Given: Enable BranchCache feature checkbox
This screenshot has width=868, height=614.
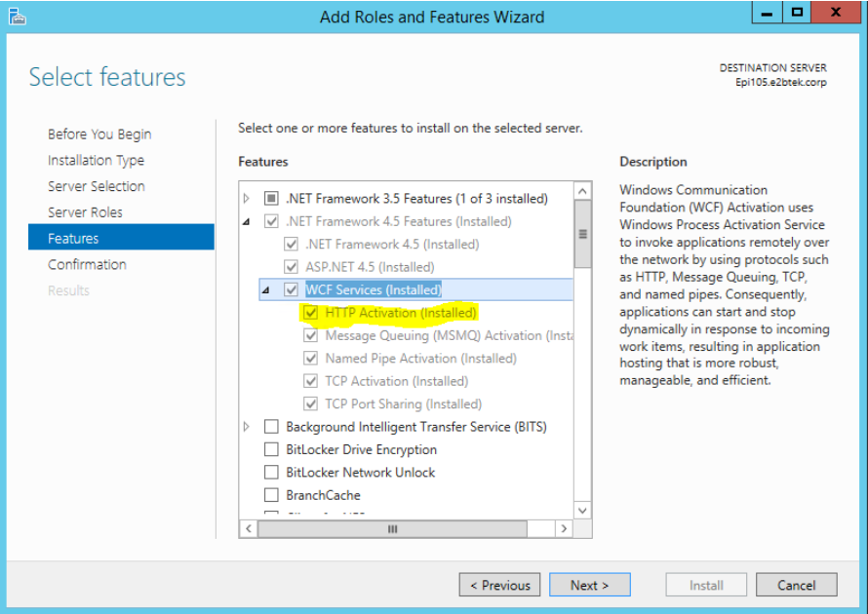Looking at the screenshot, I should [x=271, y=495].
